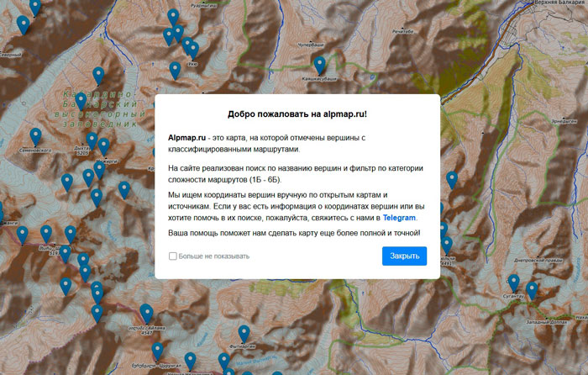This screenshot has width=588, height=375.
Task: Close the welcome dialog with "Закрыть"
Action: 404,256
